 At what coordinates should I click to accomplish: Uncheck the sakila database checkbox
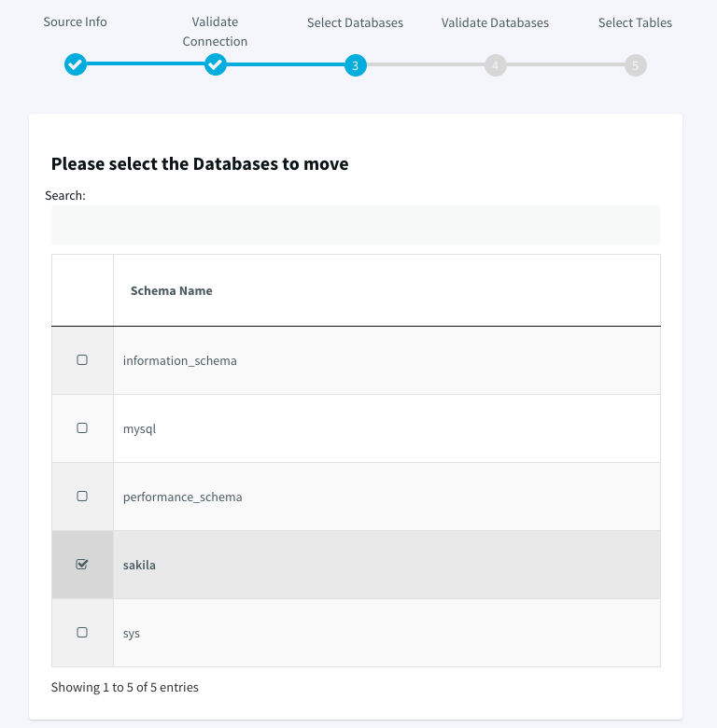82,564
